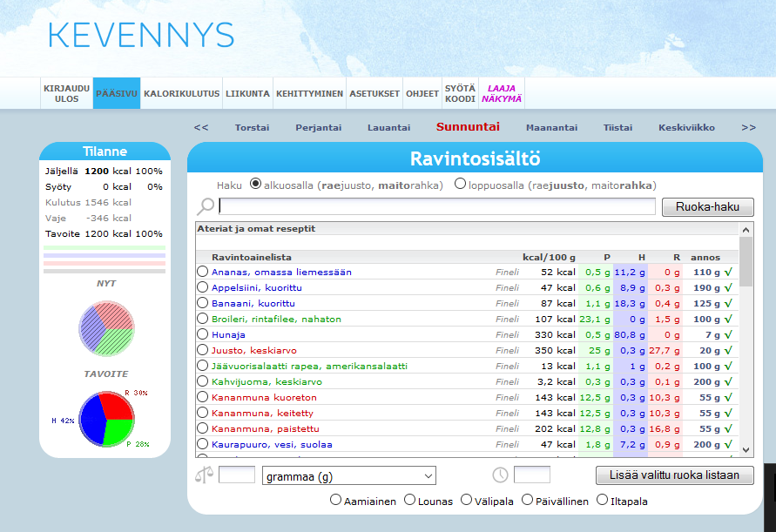776x532 pixels.
Task: Switch day to Tiistai
Action: coord(617,128)
